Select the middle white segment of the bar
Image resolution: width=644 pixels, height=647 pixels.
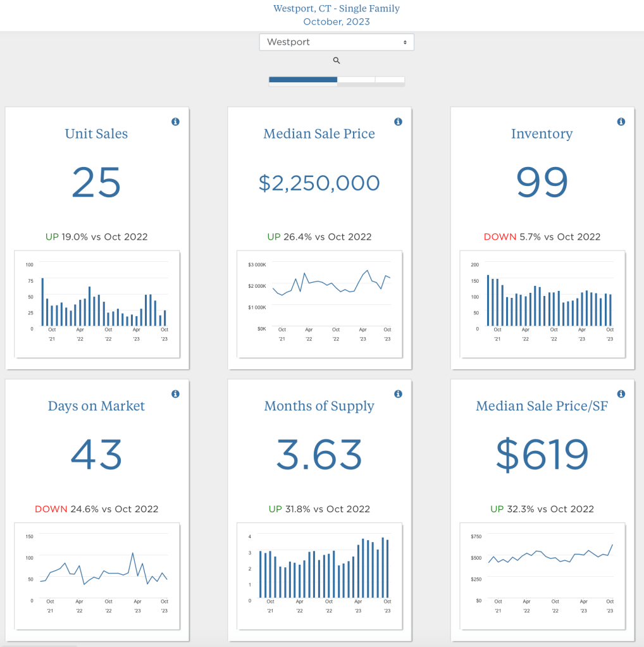[x=356, y=80]
